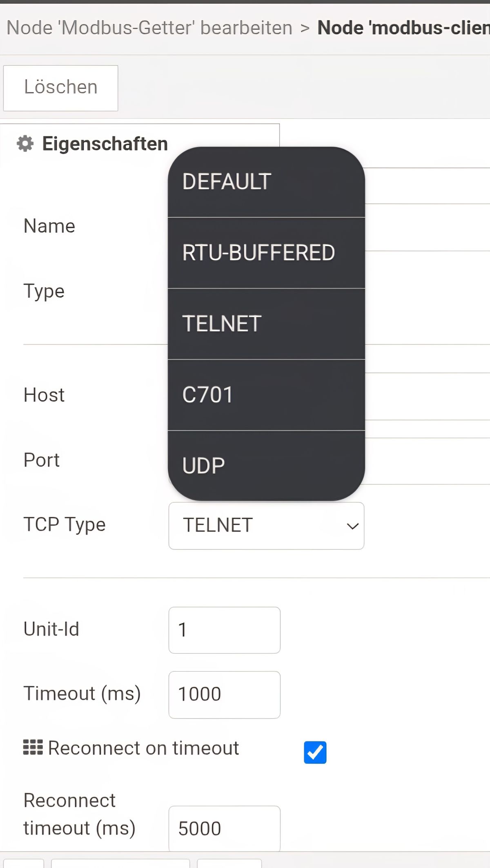Go back to 'Modbus-Getter' bearbeiten breadcrumb
490x868 pixels.
coord(149,28)
